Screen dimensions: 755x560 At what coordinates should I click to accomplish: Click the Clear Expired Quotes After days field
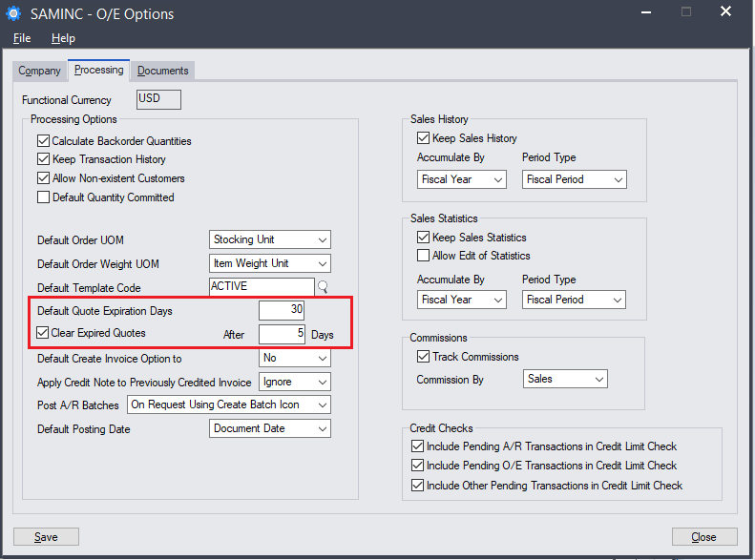click(282, 334)
